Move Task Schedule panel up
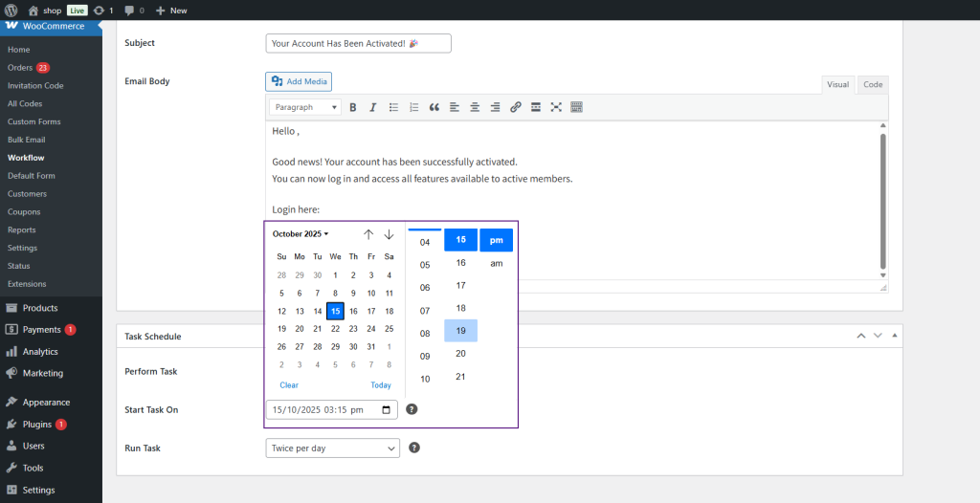The width and height of the screenshot is (980, 503). point(861,336)
